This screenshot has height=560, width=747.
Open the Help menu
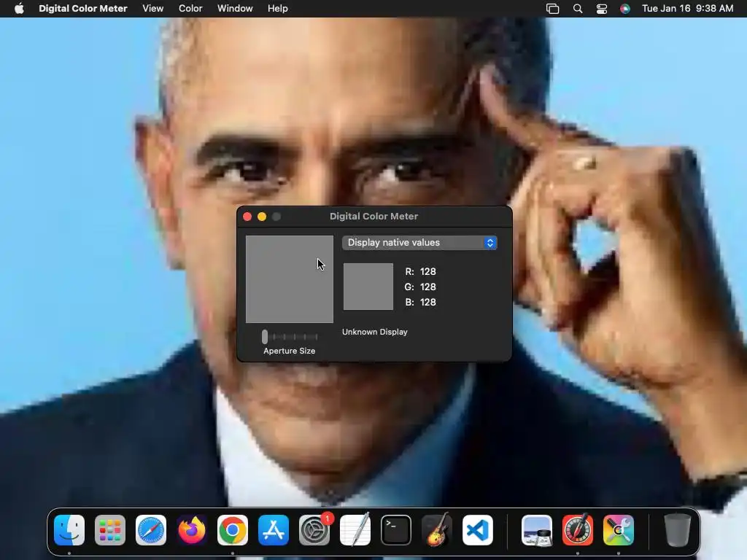[x=278, y=9]
